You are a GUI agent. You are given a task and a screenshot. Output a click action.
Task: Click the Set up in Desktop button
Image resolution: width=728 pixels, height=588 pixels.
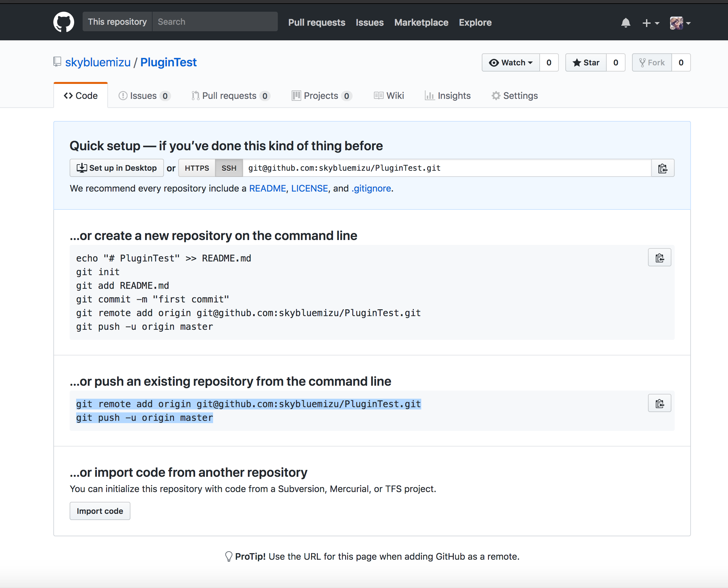[x=116, y=168]
